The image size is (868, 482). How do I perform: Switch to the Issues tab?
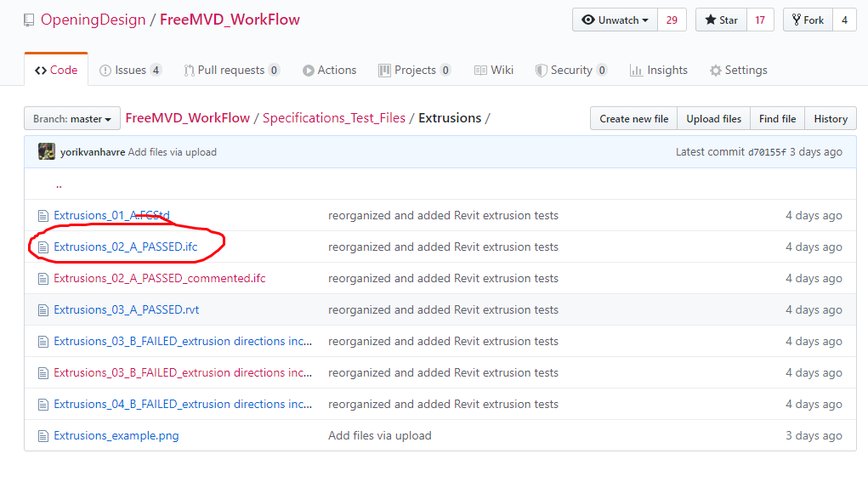(x=131, y=71)
